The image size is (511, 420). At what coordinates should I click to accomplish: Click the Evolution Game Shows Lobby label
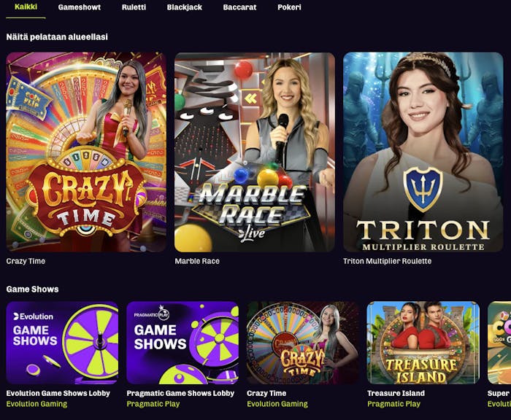tap(58, 393)
